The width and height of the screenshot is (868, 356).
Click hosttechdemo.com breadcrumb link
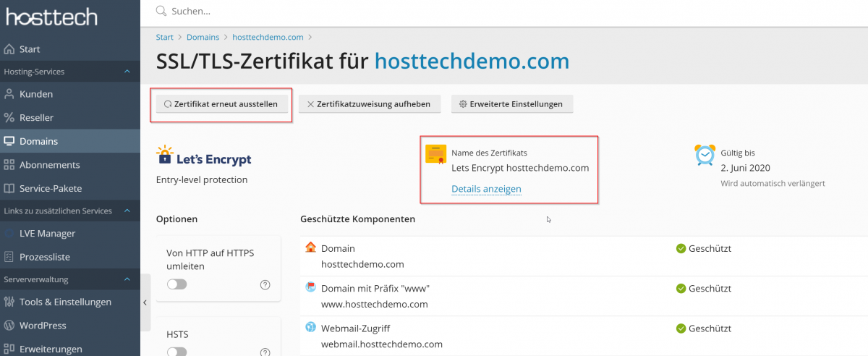[268, 36]
